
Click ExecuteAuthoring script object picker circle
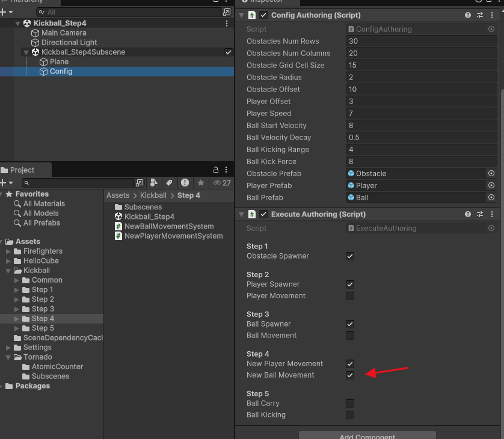click(x=491, y=228)
